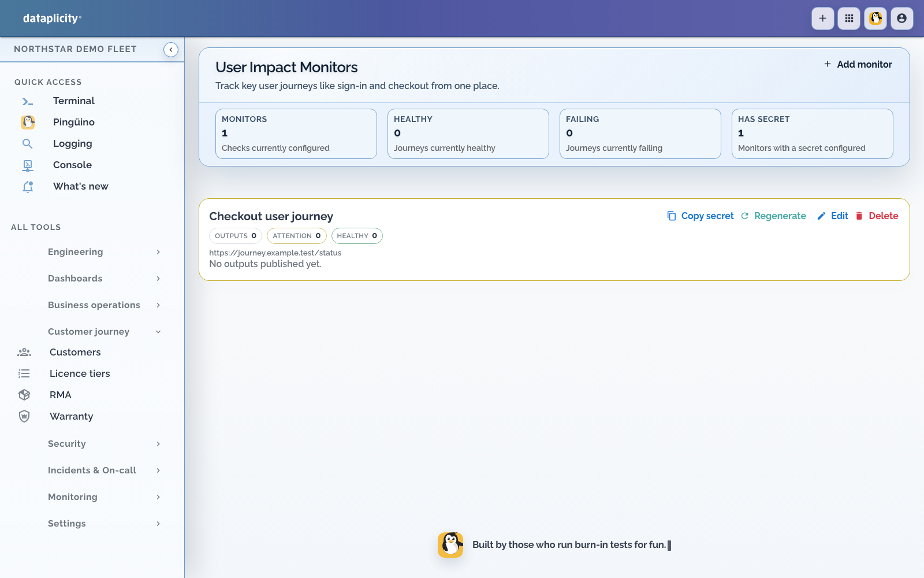Open the apps grid icon
Viewport: 924px width, 578px height.
pyautogui.click(x=849, y=18)
